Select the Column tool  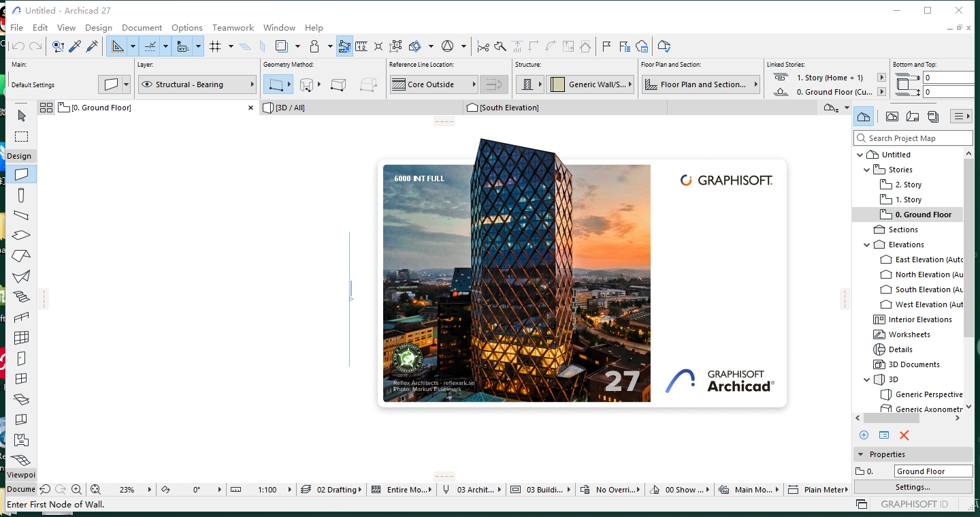click(x=21, y=195)
